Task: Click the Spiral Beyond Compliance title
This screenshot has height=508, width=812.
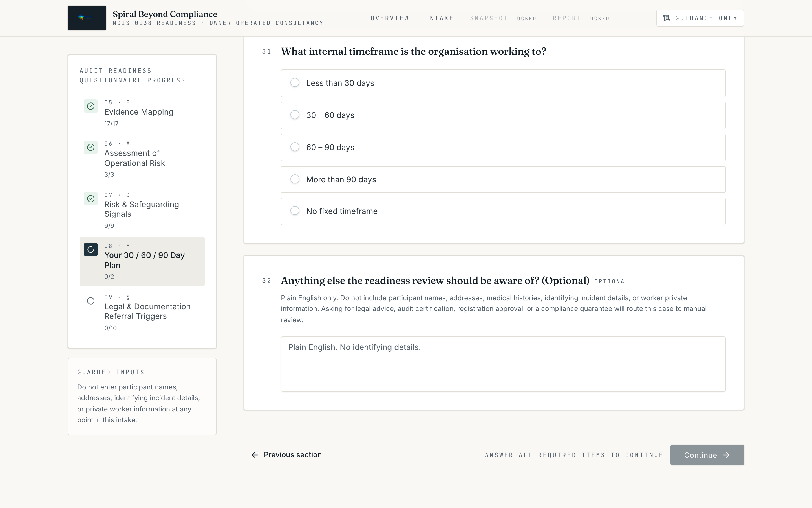Action: 165,14
